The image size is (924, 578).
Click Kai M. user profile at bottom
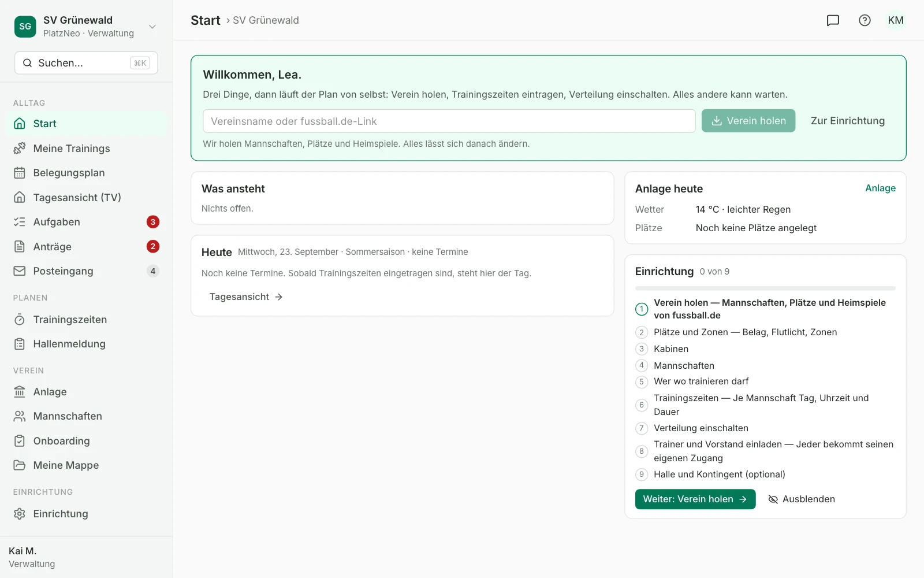click(x=86, y=557)
